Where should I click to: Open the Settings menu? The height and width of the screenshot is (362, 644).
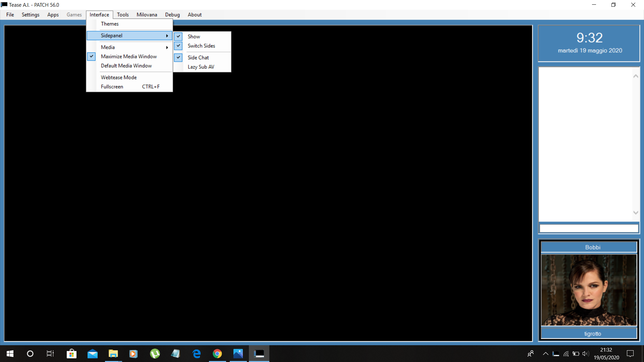click(31, 15)
